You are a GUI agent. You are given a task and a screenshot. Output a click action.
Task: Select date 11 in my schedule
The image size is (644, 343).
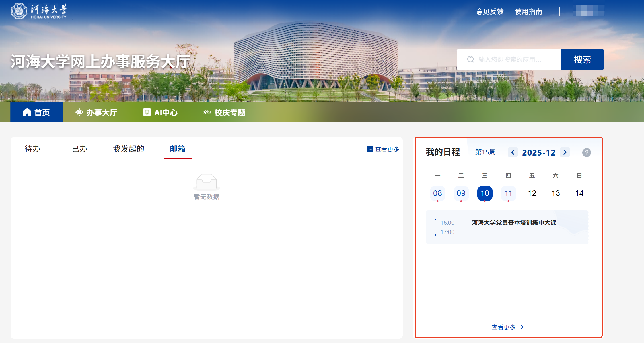click(508, 193)
